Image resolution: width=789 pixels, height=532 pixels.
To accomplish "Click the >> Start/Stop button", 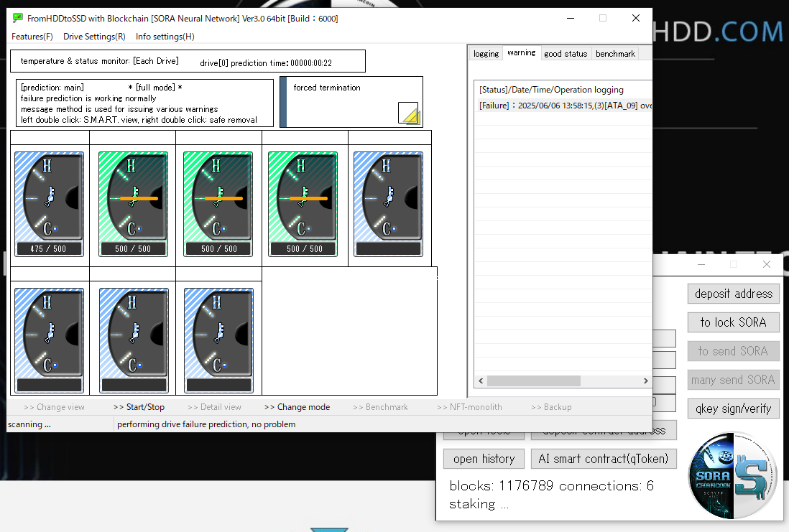I will point(139,407).
